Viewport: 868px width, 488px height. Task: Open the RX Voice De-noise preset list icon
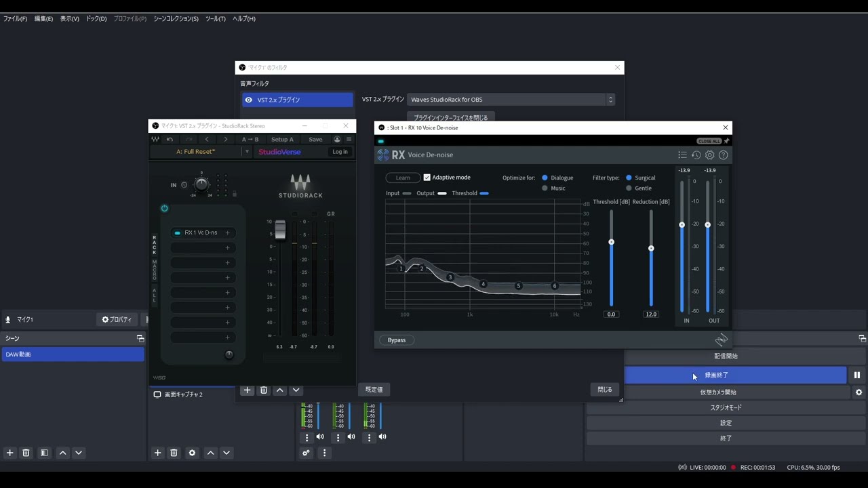[682, 155]
